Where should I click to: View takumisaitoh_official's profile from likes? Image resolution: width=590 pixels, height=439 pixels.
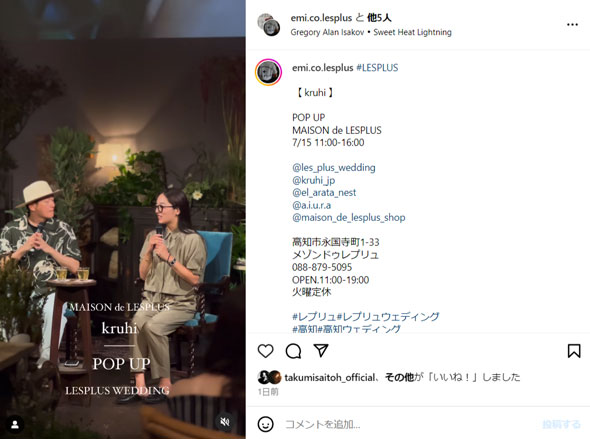[x=330, y=377]
